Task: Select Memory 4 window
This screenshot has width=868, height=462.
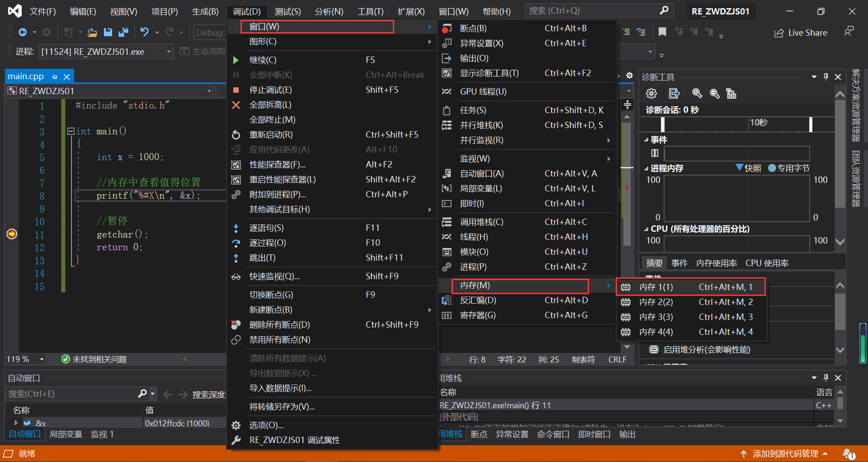Action: pos(690,332)
